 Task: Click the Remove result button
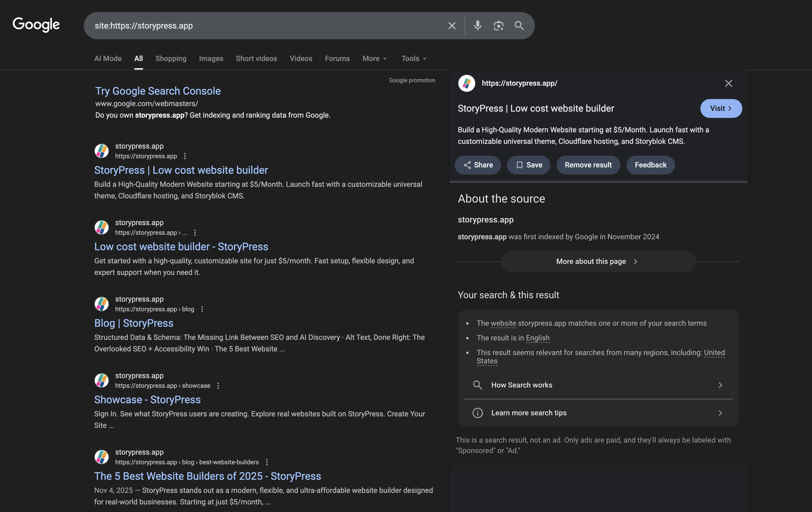588,165
